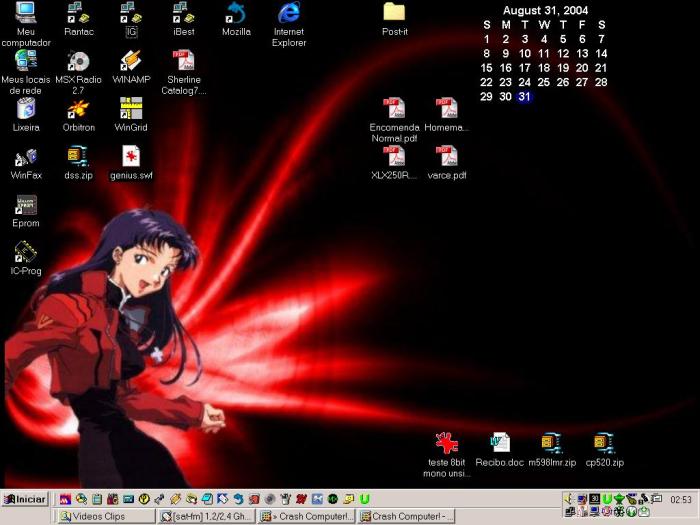Open the WinFax desktop icon
Image resolution: width=700 pixels, height=525 pixels.
tap(26, 163)
